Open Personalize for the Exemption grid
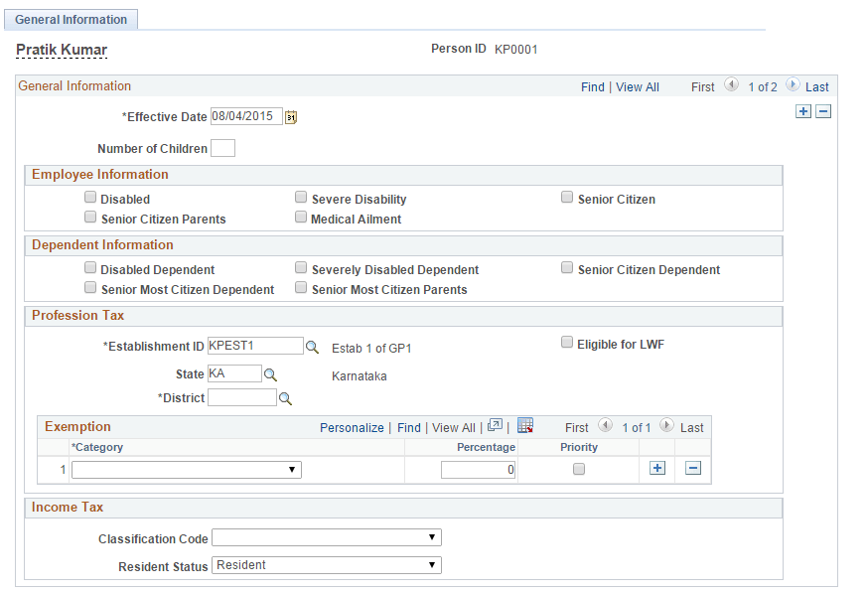 click(352, 427)
